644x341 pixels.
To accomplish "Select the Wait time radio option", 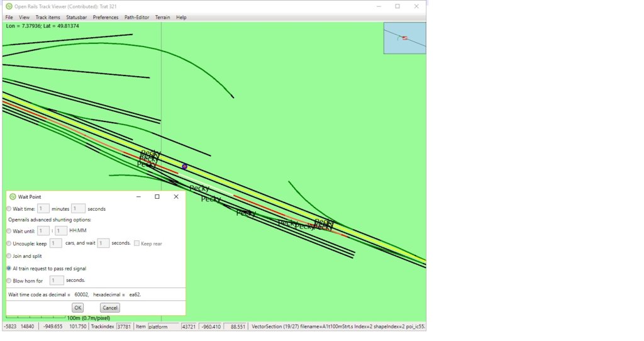I will click(x=9, y=209).
